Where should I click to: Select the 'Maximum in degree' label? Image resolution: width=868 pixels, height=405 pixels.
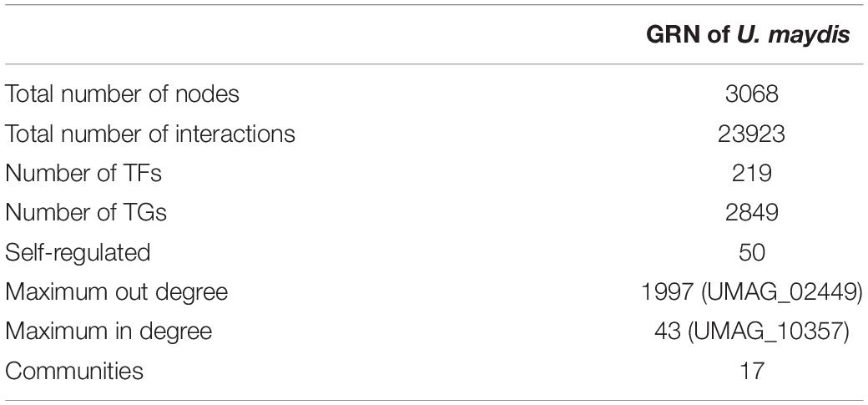click(x=108, y=332)
